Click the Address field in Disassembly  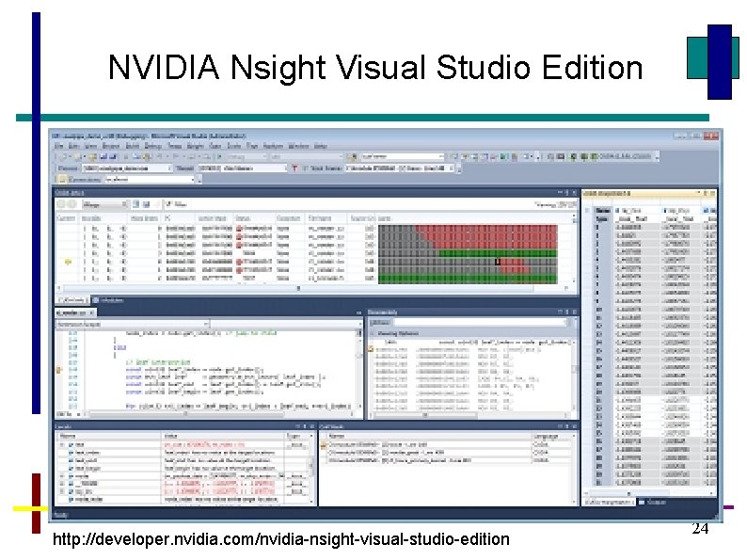tap(479, 323)
